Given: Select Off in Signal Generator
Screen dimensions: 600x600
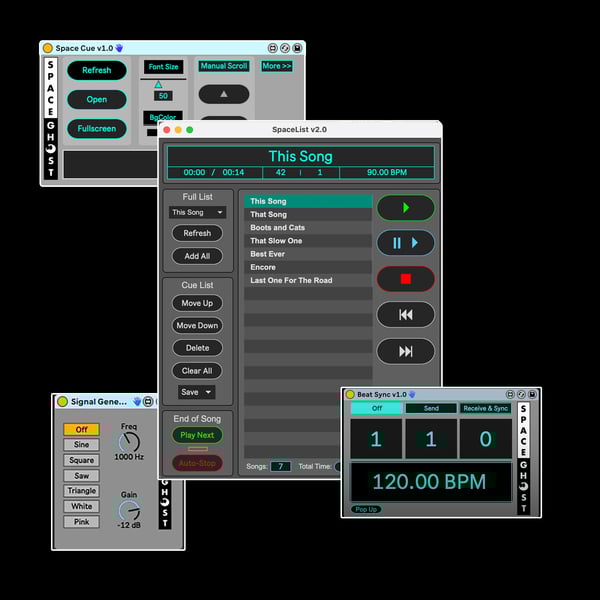Looking at the screenshot, I should coord(82,429).
